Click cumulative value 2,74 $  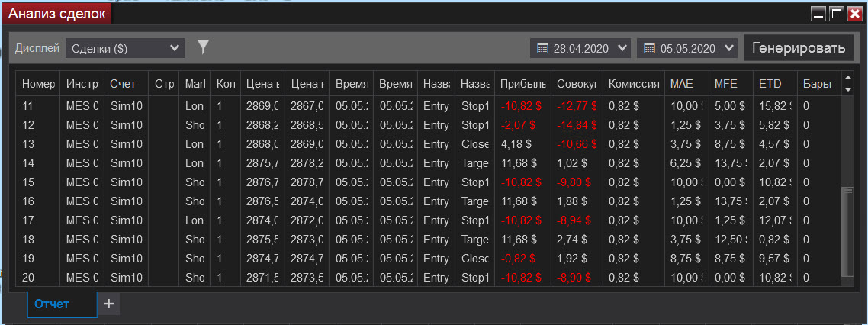click(x=573, y=240)
